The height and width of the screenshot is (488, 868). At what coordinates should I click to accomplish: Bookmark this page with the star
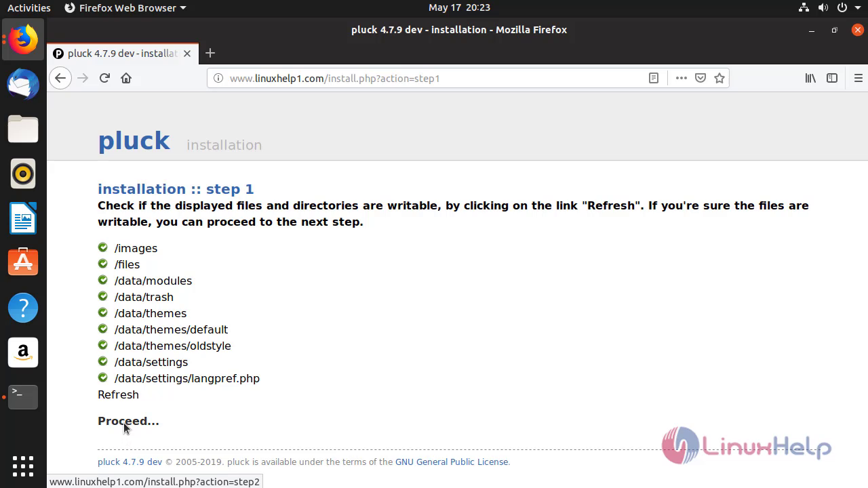coord(719,78)
